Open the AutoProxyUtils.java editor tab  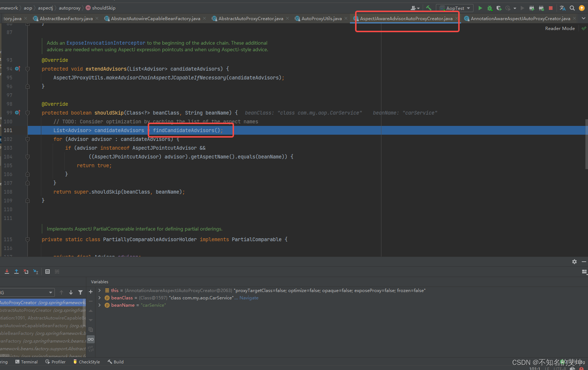321,19
